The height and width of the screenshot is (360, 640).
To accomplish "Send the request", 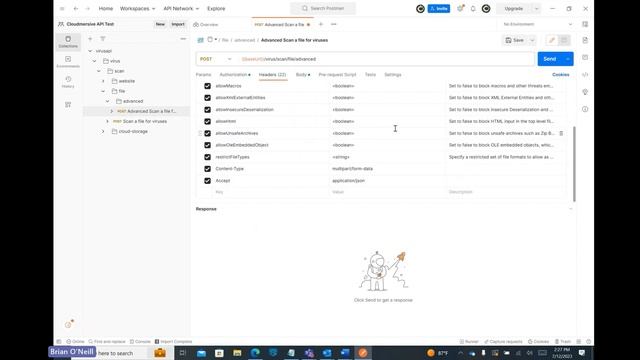I will 550,59.
